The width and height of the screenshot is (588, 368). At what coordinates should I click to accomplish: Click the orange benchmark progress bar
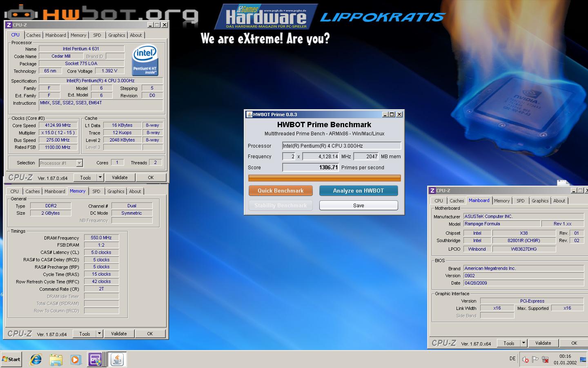click(x=325, y=178)
